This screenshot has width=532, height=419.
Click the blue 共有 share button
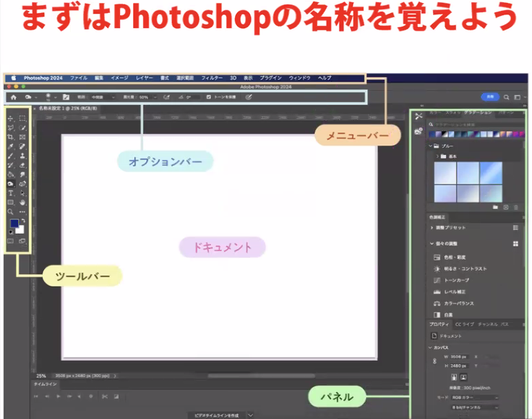click(491, 97)
